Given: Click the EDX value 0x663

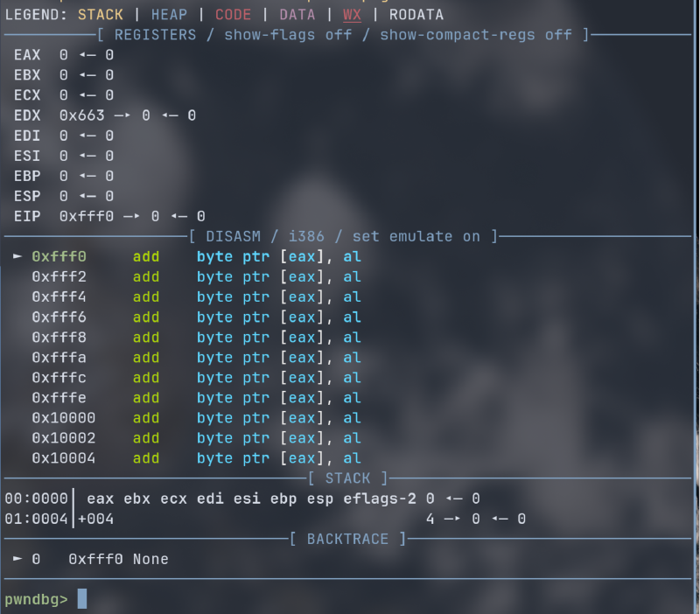Looking at the screenshot, I should (82, 115).
